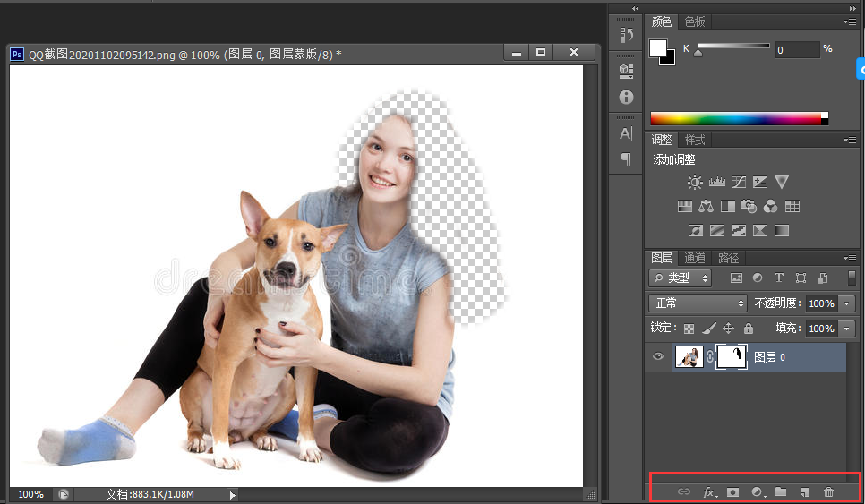
Task: Open the layer style fx menu
Action: 709,491
